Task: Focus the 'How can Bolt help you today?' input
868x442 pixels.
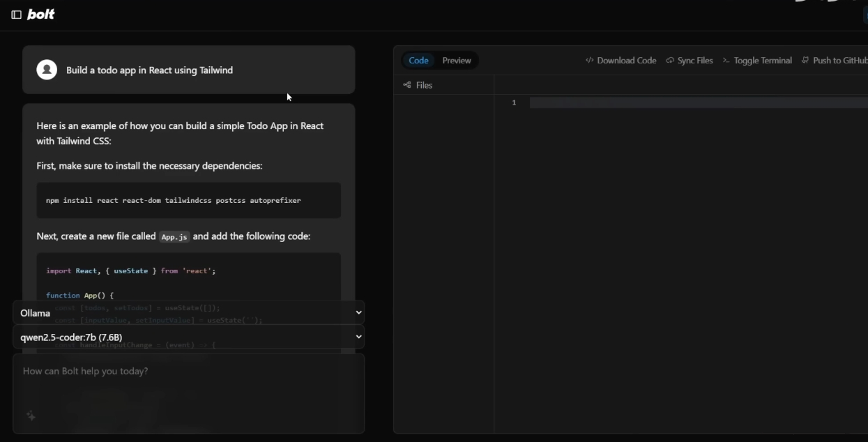Action: click(x=188, y=372)
